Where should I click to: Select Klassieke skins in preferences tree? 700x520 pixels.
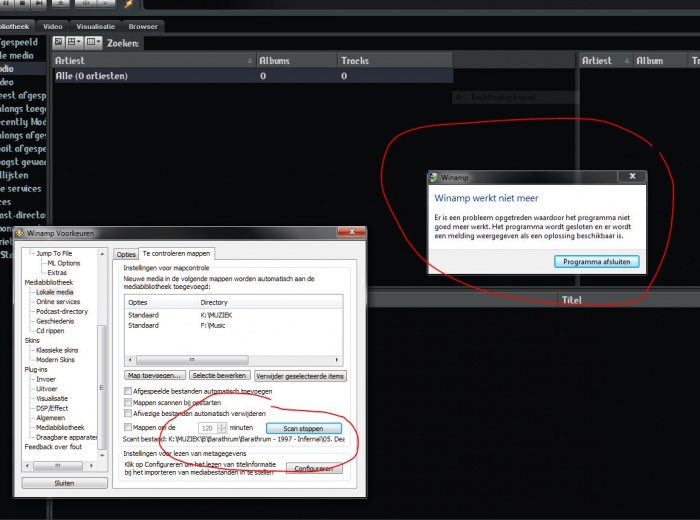coord(57,350)
